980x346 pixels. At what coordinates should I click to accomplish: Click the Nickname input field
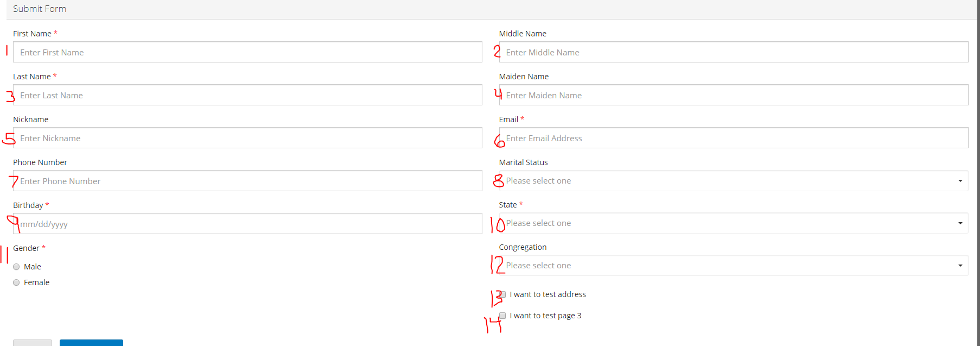click(247, 137)
